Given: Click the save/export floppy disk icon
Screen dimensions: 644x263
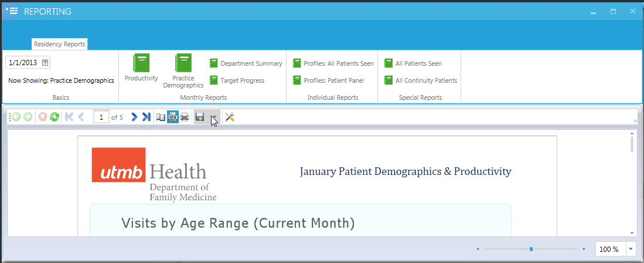Looking at the screenshot, I should tap(200, 117).
